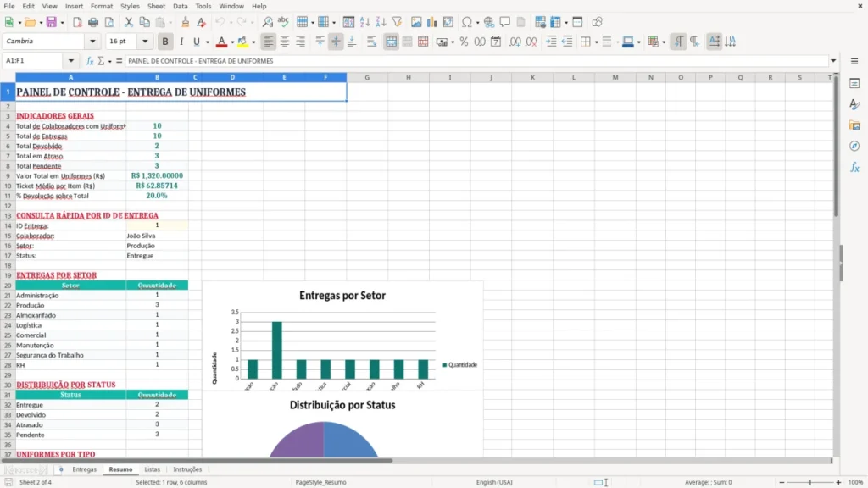Open Font Color dropdown arrow
The width and height of the screenshot is (868, 488).
pyautogui.click(x=232, y=42)
